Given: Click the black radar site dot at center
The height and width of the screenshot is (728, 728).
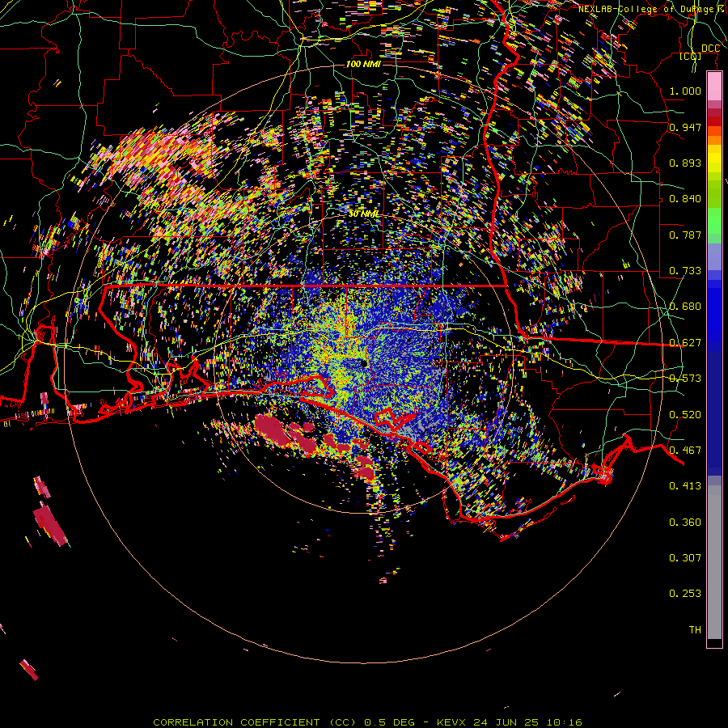Looking at the screenshot, I should click(363, 363).
